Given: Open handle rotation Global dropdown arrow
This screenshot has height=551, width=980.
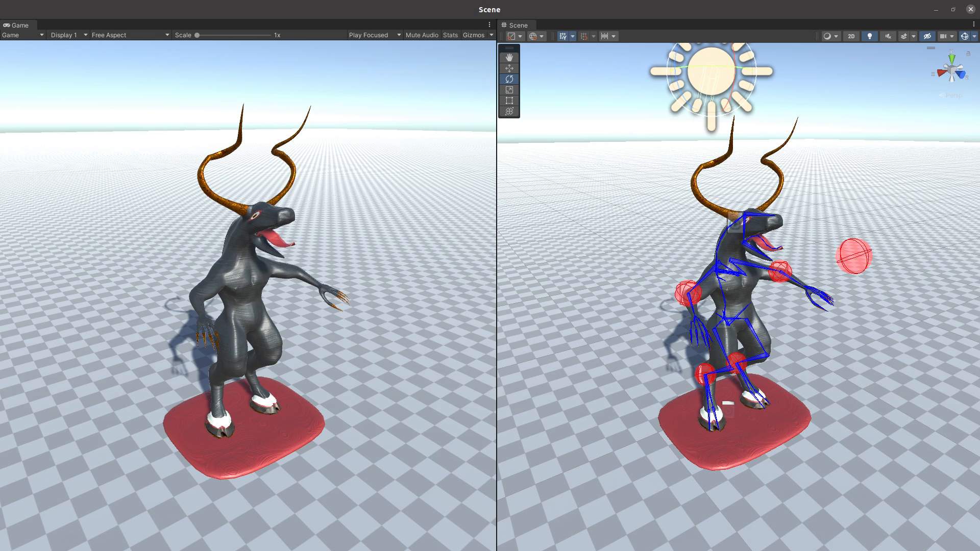Looking at the screenshot, I should pos(542,36).
